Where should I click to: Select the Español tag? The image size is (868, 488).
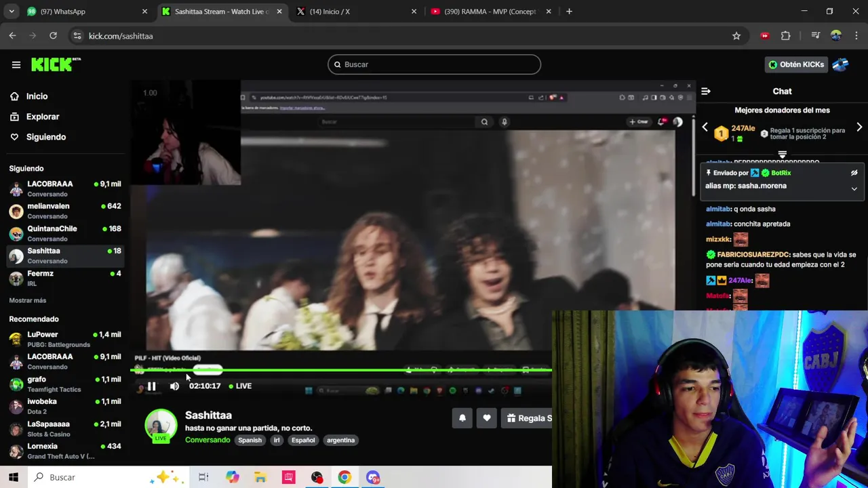303,441
